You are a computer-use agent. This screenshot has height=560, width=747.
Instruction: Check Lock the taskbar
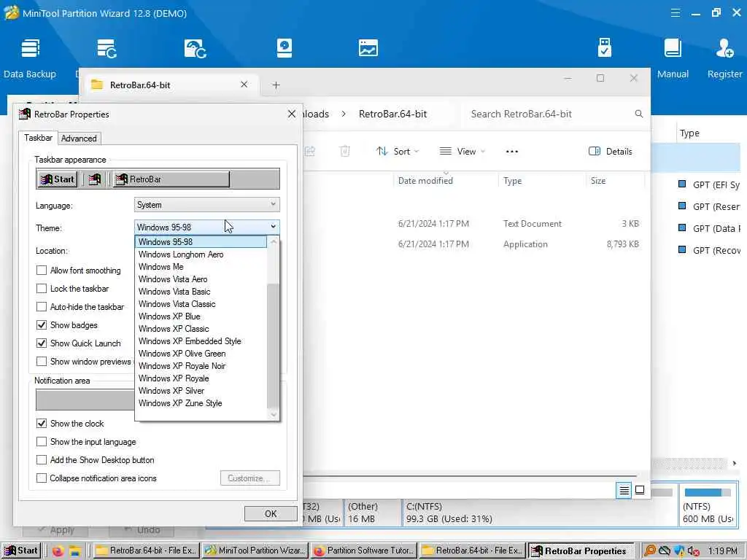coord(42,289)
